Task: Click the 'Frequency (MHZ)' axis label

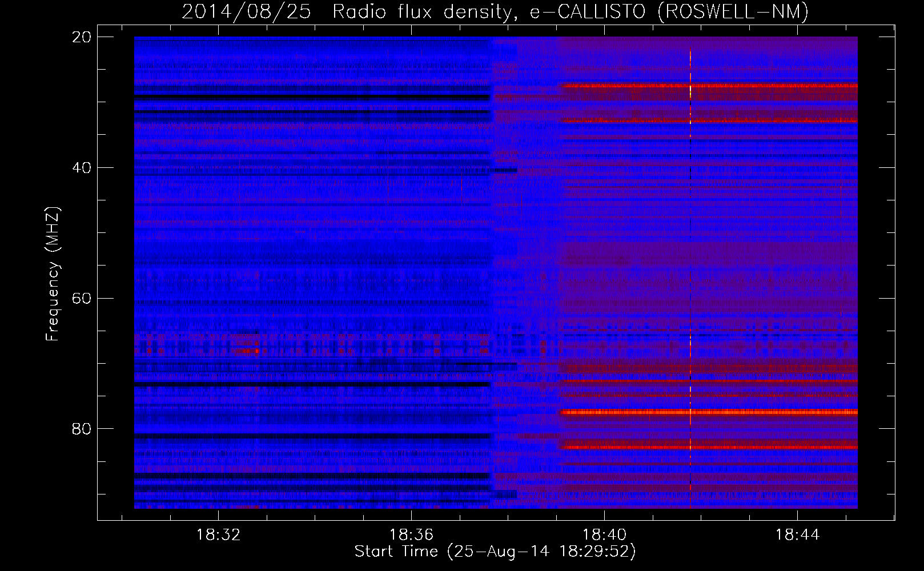Action: pyautogui.click(x=53, y=274)
